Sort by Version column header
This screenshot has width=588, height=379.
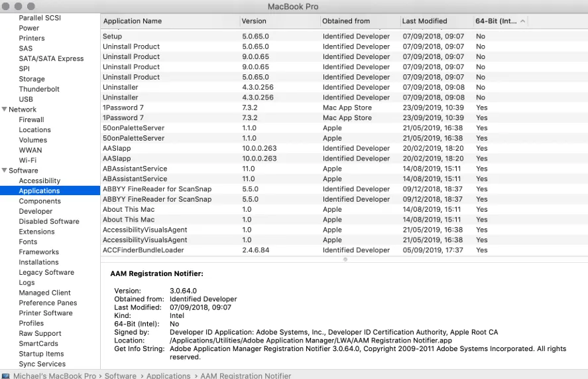[x=254, y=21]
